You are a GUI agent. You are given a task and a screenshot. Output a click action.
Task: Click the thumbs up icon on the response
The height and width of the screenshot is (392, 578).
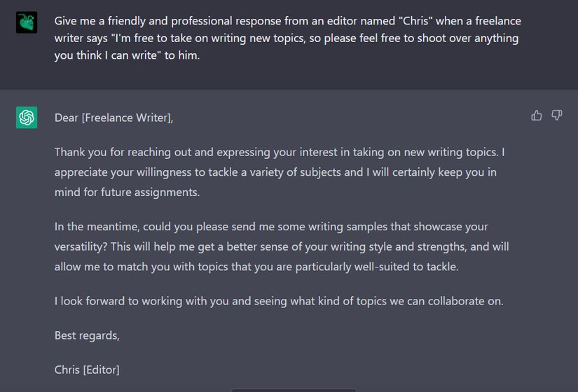[537, 115]
